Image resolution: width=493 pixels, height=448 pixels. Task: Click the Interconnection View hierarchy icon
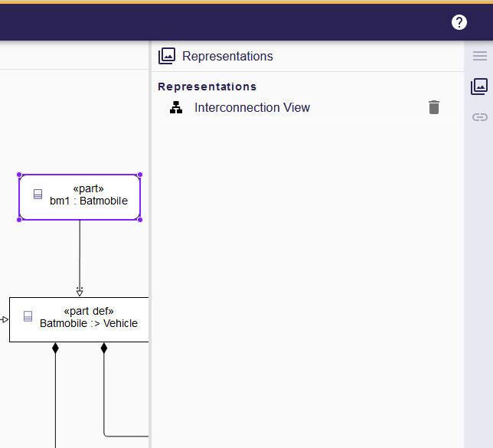point(176,108)
